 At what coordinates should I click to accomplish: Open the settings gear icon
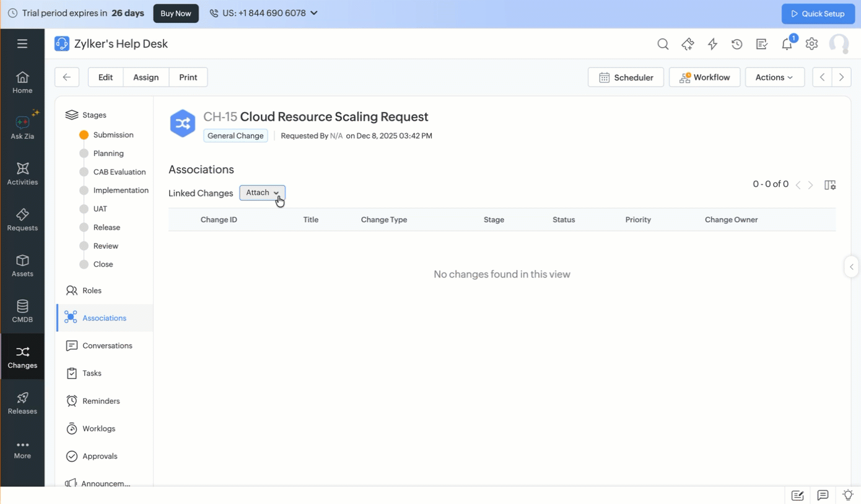pos(811,44)
